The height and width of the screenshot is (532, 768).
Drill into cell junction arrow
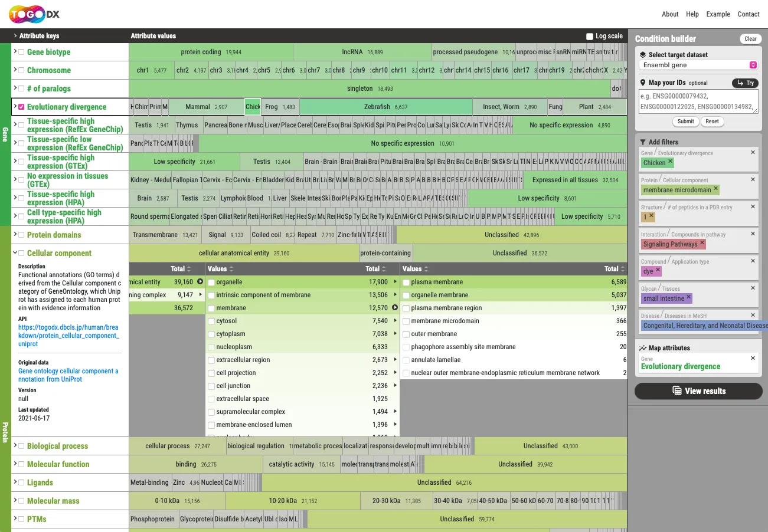coord(395,386)
